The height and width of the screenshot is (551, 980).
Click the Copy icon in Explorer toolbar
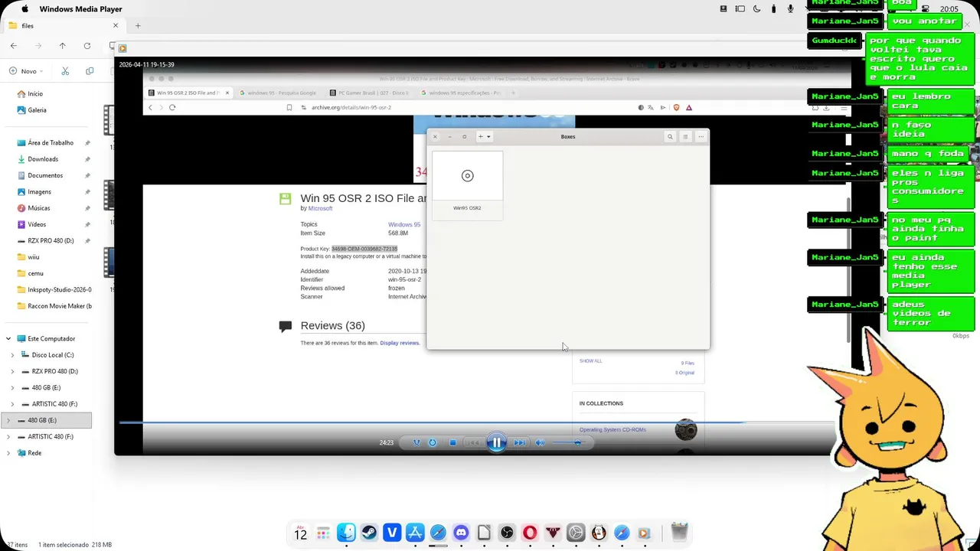click(x=90, y=71)
